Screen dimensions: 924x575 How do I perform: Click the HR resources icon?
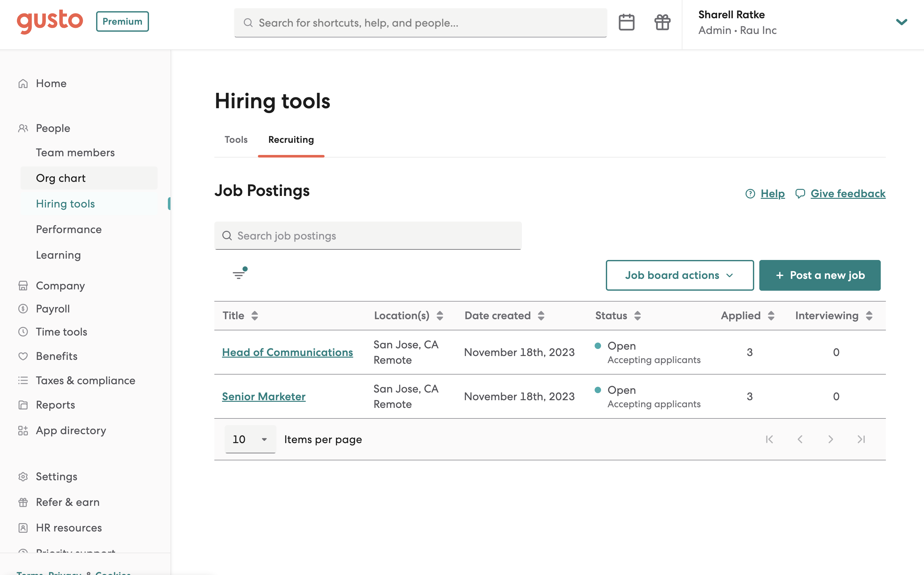23,528
